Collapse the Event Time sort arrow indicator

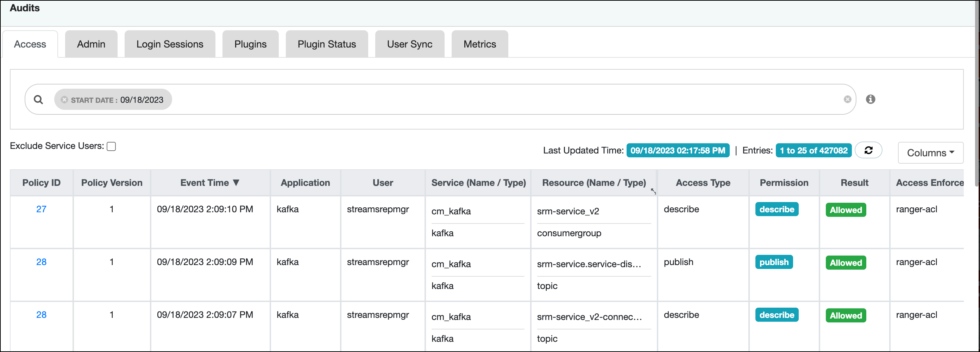point(237,182)
